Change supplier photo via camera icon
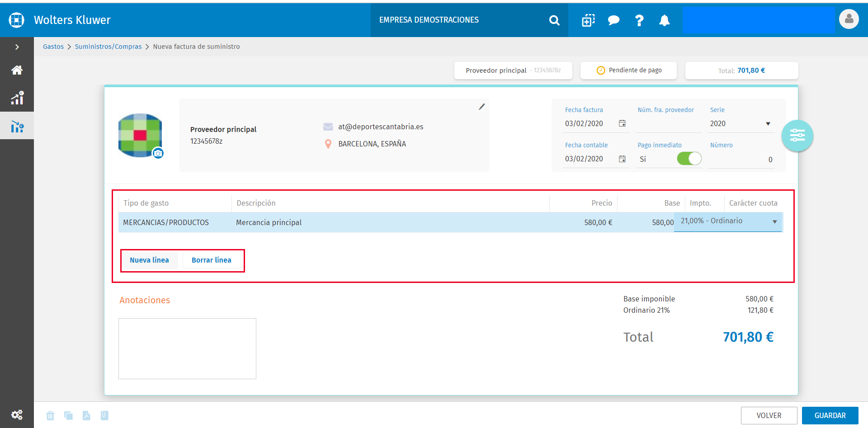Viewport: 868px width, 428px height. click(158, 154)
